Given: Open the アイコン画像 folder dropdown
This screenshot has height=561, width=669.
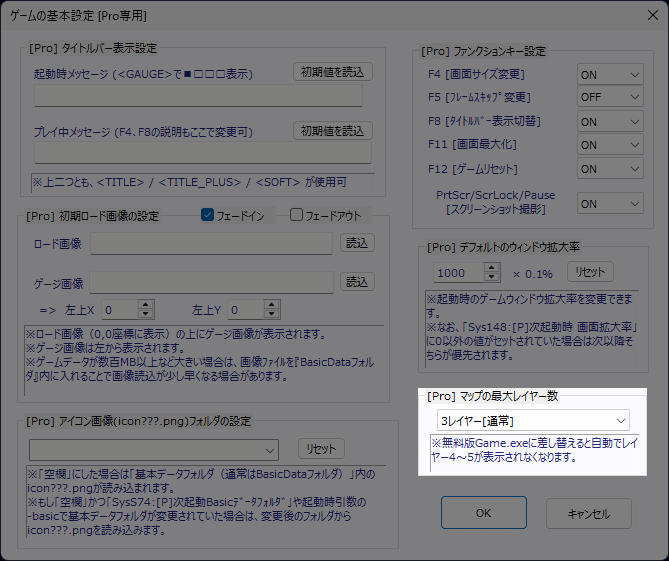Looking at the screenshot, I should (153, 449).
